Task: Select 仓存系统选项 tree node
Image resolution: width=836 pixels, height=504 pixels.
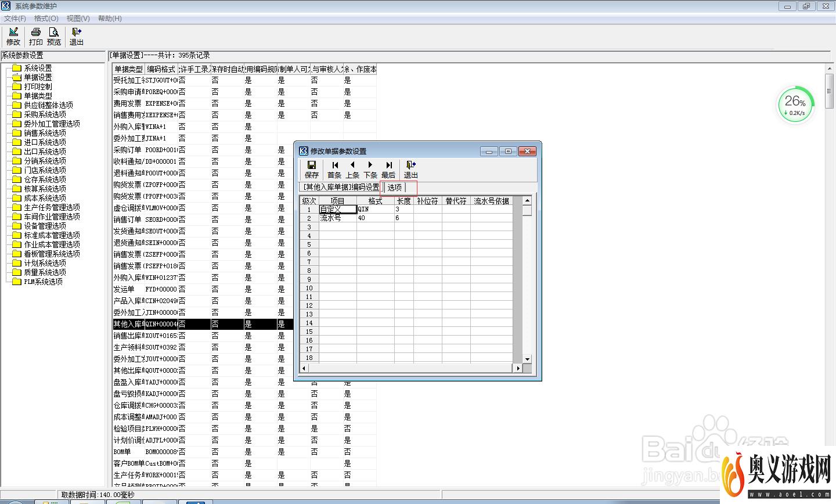Action: 45,179
